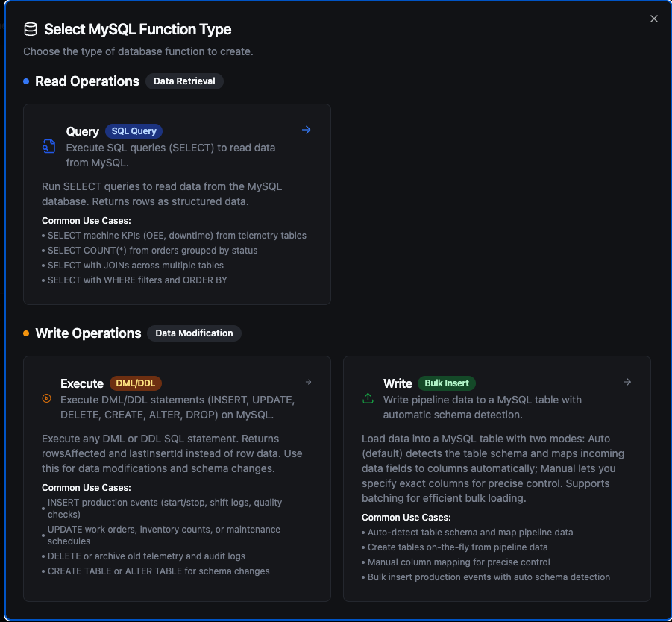Screen dimensions: 672x622
Task: Click the Data Retrieval tag
Action: point(184,81)
